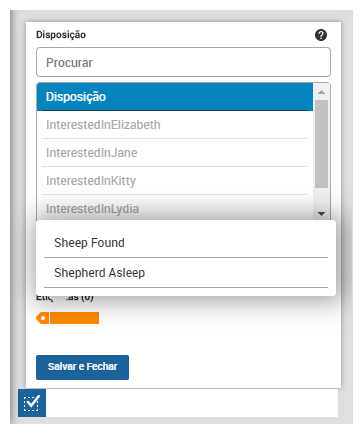Click the Etiquetas section label

tap(65, 297)
